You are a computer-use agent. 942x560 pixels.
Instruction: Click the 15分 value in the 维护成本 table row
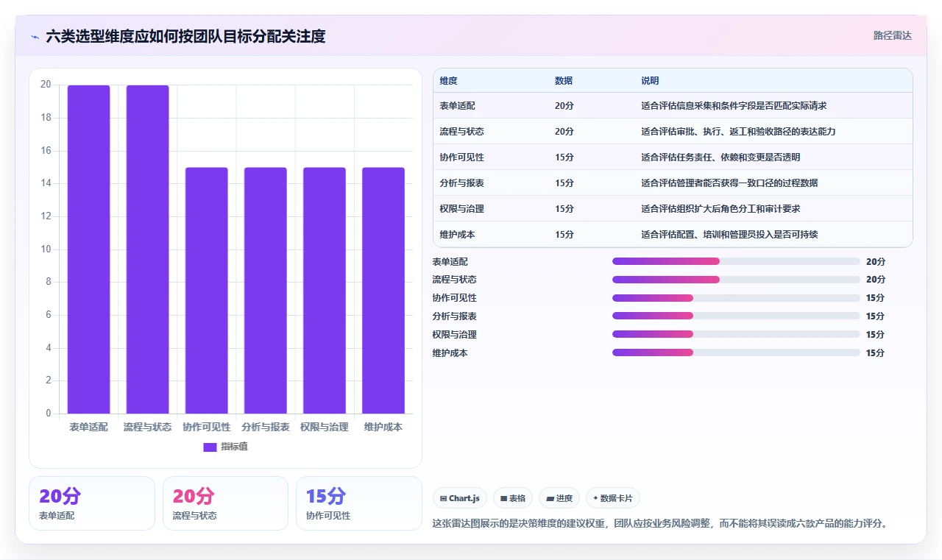tap(564, 235)
